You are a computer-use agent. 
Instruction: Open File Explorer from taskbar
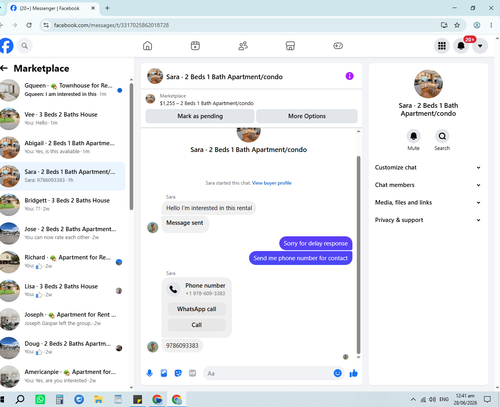pos(98,399)
